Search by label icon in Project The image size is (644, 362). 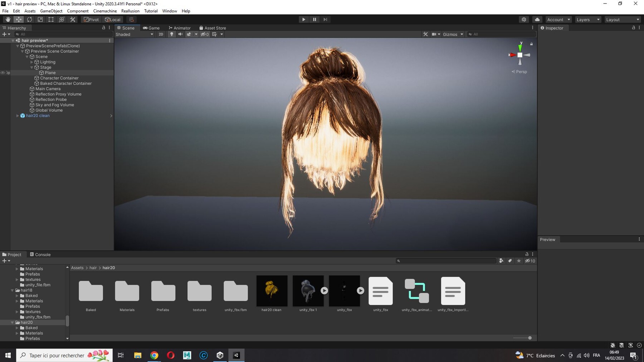[x=510, y=261]
